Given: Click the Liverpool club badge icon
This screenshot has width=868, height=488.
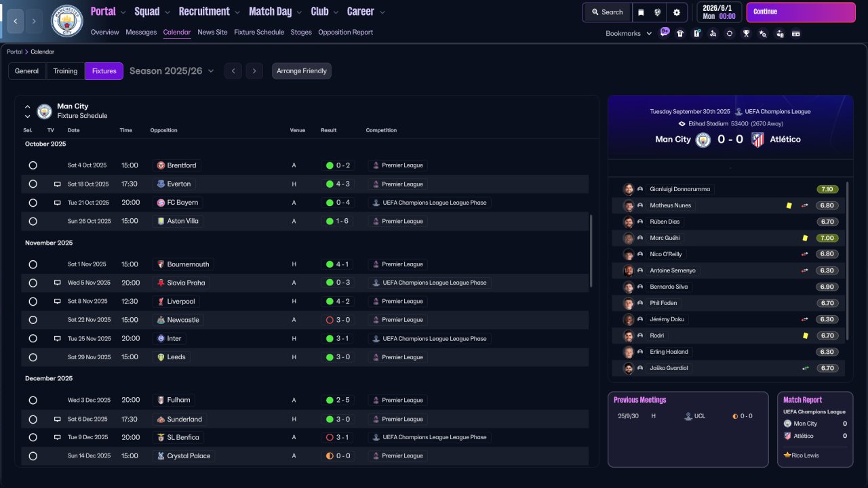Looking at the screenshot, I should 161,302.
